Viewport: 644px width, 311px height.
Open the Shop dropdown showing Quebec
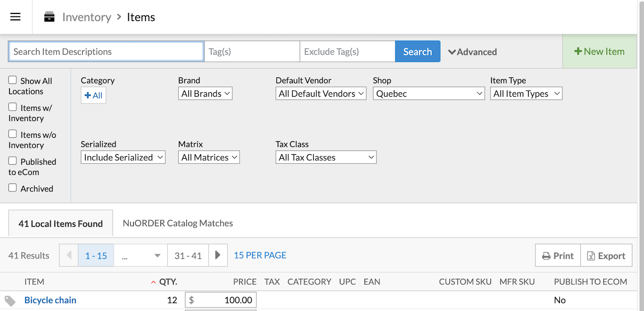tap(429, 93)
